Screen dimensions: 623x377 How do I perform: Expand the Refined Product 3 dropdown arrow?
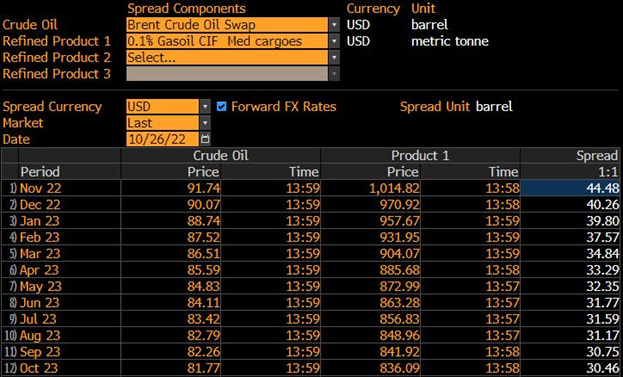pos(335,74)
